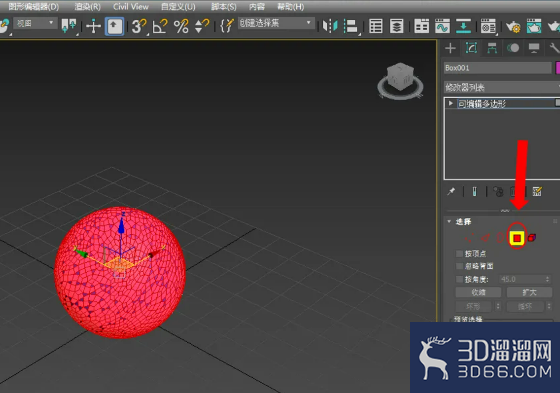
Task: Switch to the Motion panel tab
Action: [513, 48]
